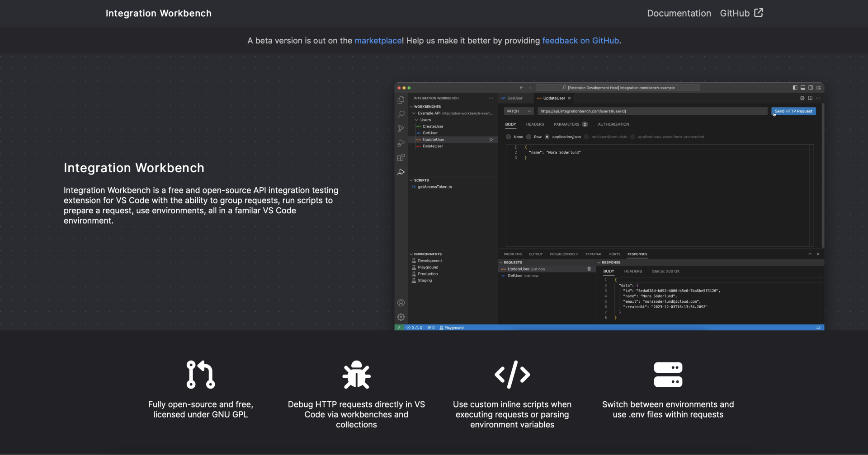
Task: Open the Search icon in VS Code activity bar
Action: pyautogui.click(x=401, y=114)
